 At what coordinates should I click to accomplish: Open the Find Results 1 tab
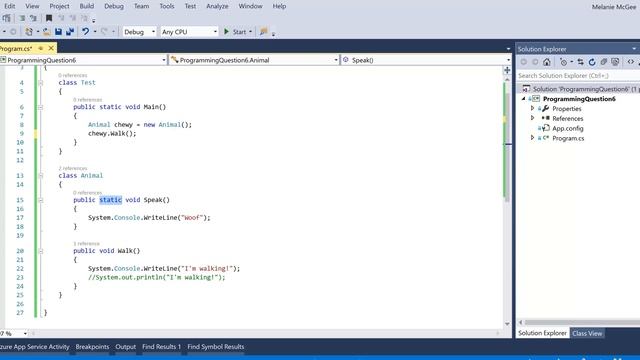tap(162, 347)
